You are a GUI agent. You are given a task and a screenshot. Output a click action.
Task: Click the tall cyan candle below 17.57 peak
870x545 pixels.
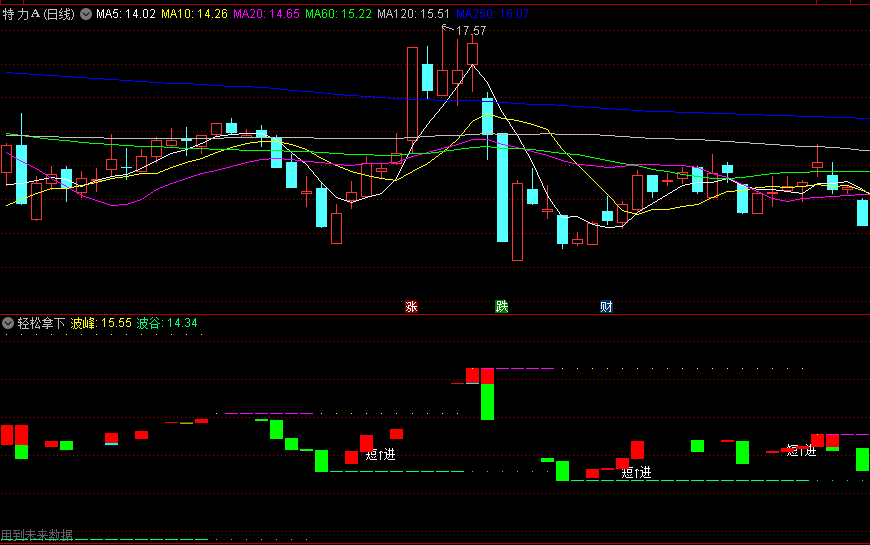pos(502,188)
